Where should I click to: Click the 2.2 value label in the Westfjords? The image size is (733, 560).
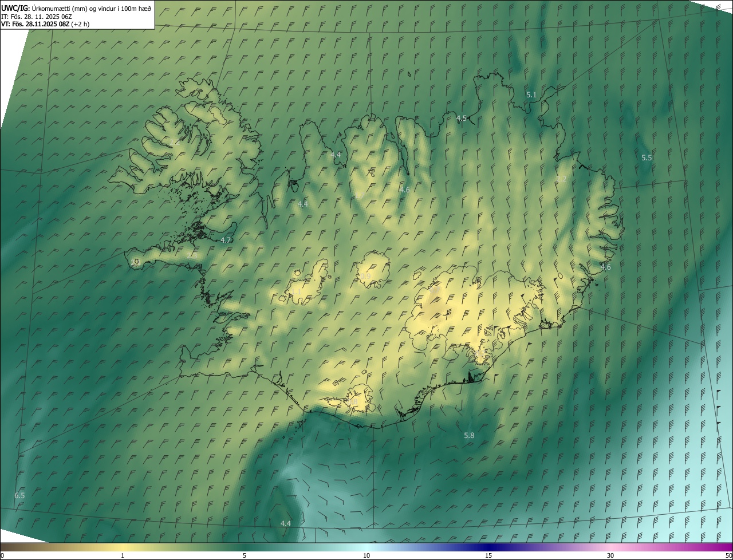tap(174, 142)
